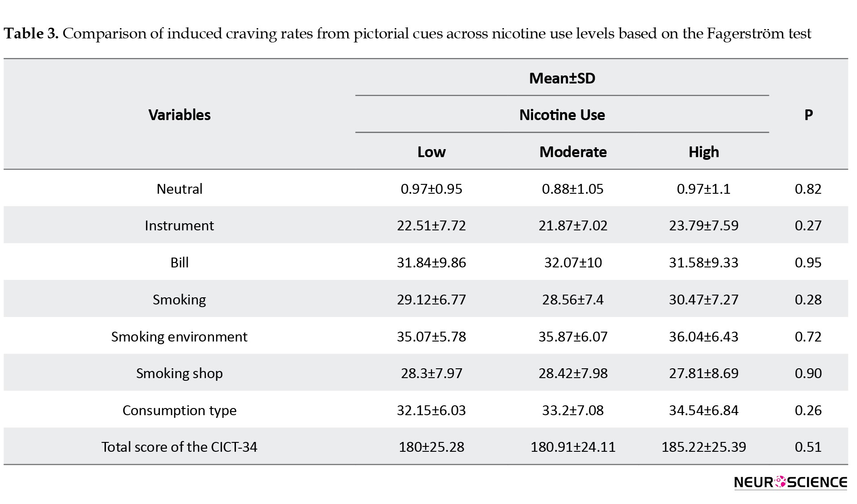Select the High column header
Screen dimensions: 857x504
pyautogui.click(x=704, y=152)
